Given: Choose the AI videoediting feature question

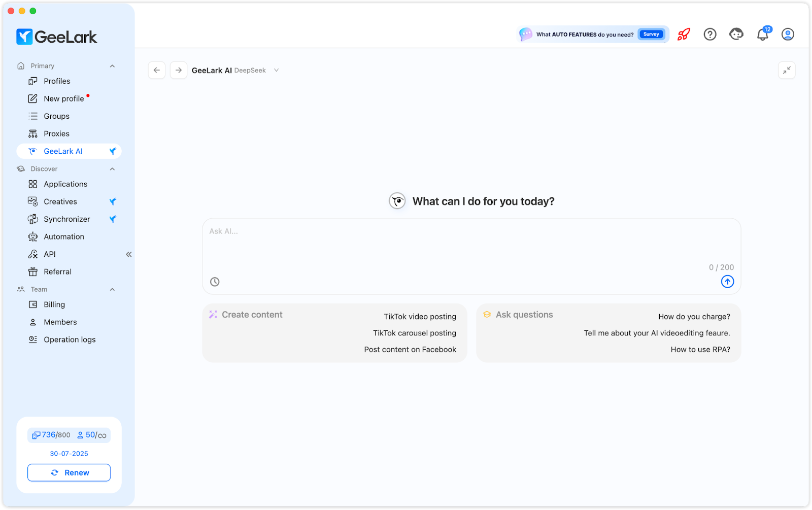Looking at the screenshot, I should click(x=657, y=333).
